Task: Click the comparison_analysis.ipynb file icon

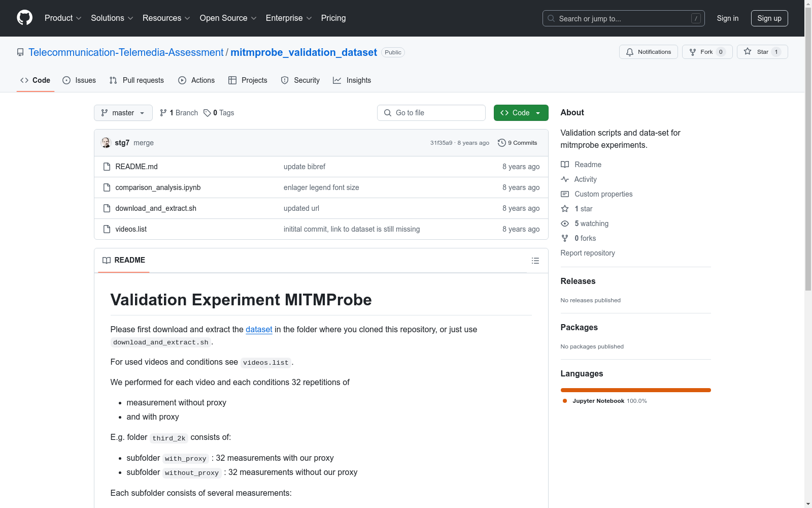Action: (x=107, y=187)
